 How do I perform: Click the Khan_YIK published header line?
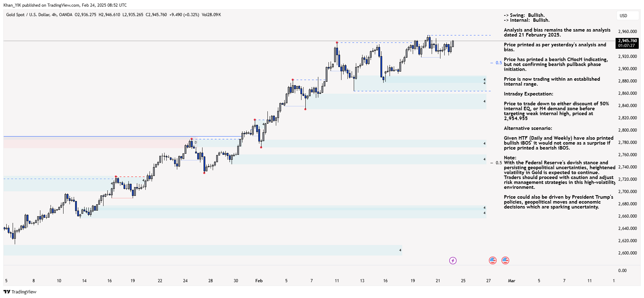(x=65, y=5)
